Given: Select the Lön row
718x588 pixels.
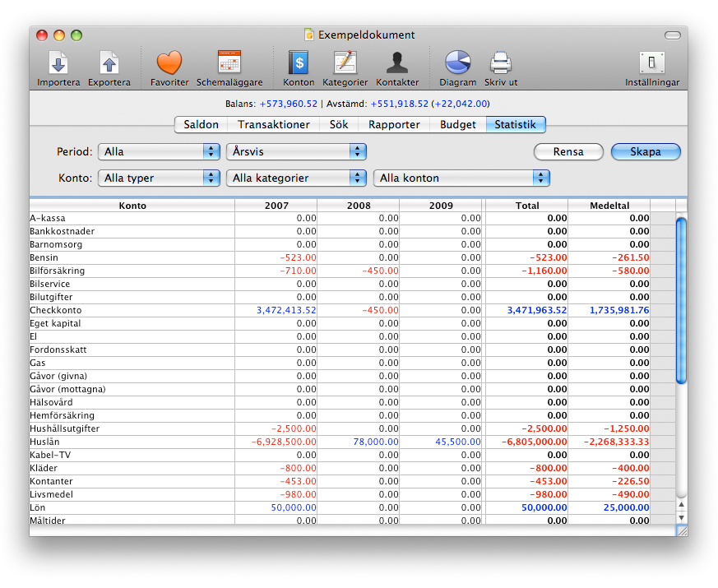Looking at the screenshot, I should [352, 508].
